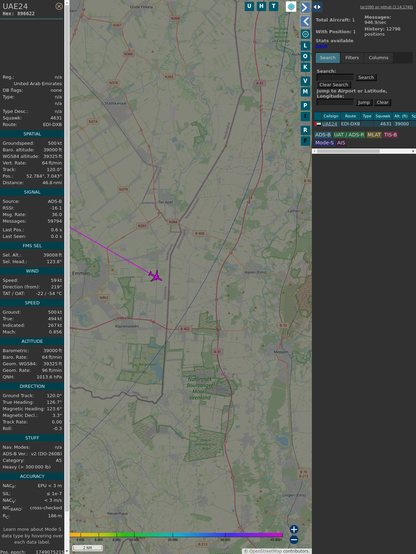
Task: Click the SPEED section header
Action: 32,303
